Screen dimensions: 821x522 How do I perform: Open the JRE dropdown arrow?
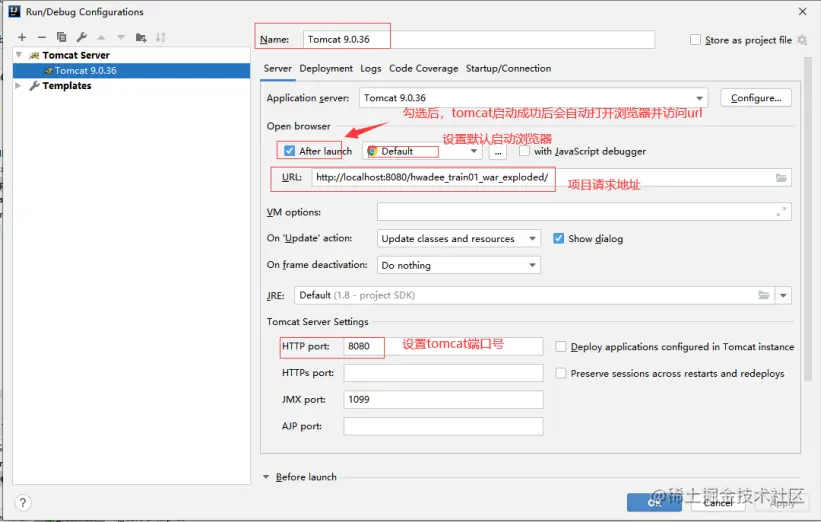(783, 295)
